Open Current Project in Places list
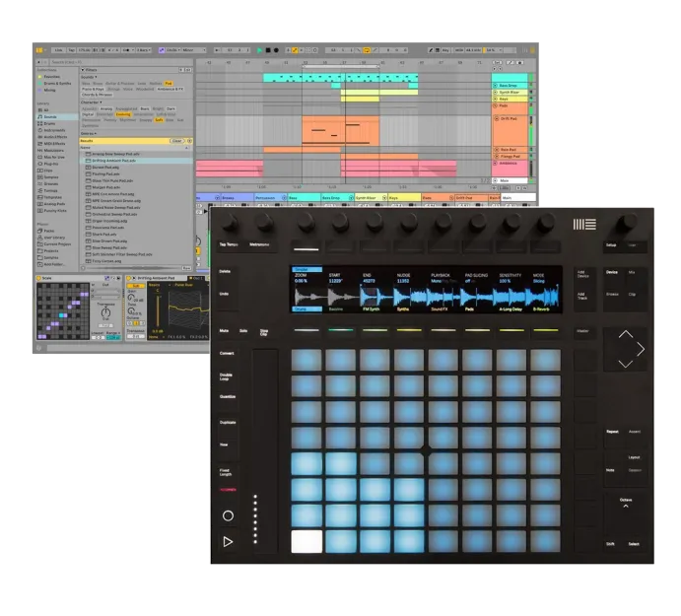This screenshot has width=681, height=616. point(55,243)
